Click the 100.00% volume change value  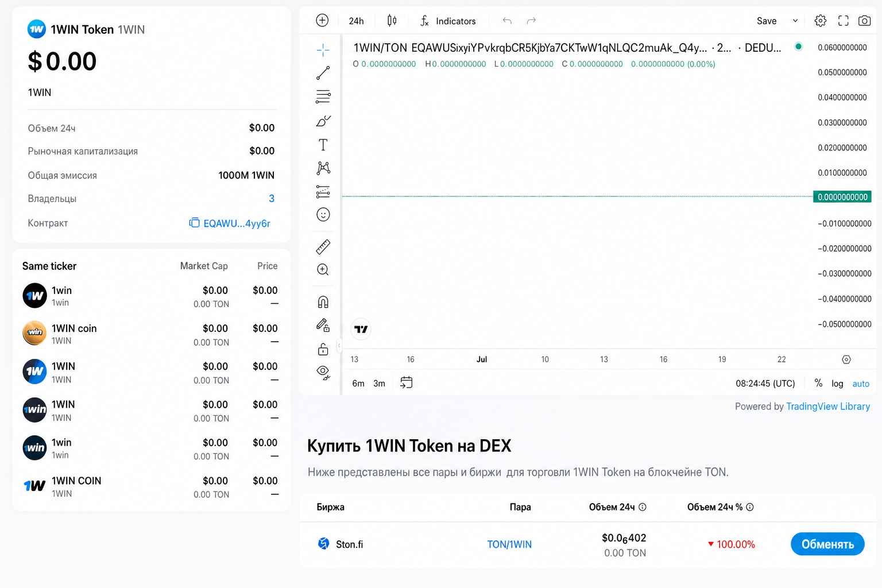click(x=736, y=544)
